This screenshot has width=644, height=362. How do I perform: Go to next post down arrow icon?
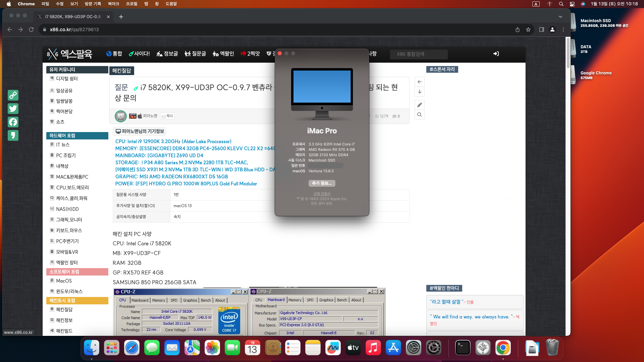(420, 92)
